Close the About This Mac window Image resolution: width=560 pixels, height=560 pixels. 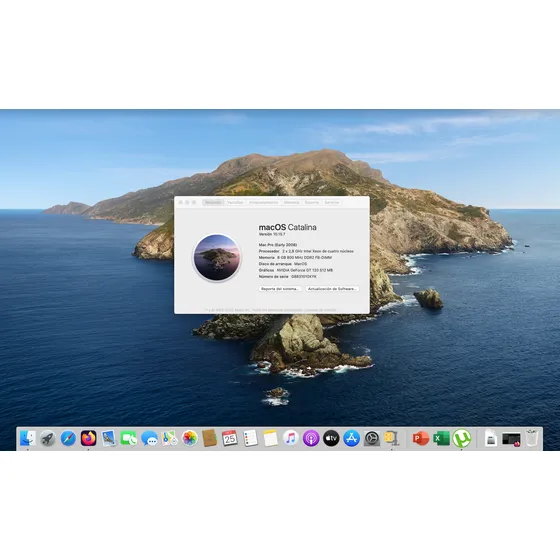tap(181, 202)
